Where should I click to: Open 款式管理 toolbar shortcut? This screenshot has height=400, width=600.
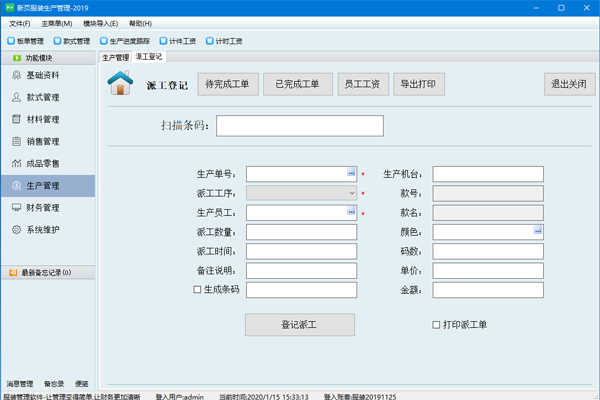(x=72, y=41)
